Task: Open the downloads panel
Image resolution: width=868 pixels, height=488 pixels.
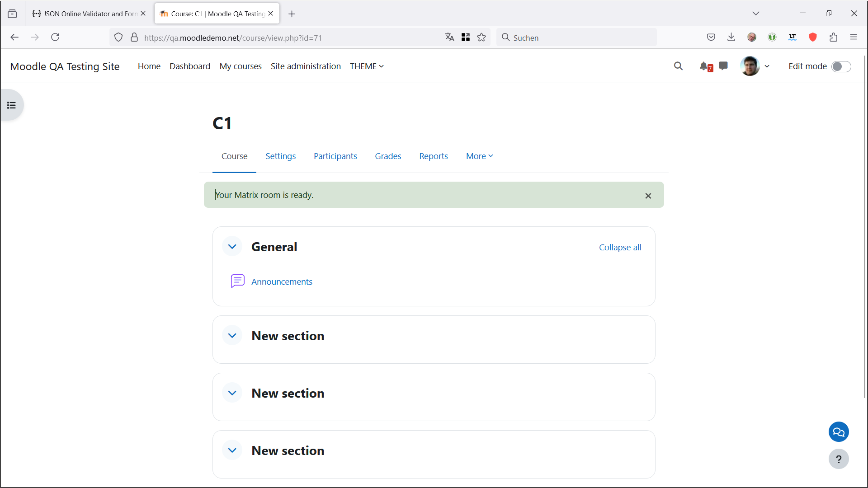Action: click(731, 37)
